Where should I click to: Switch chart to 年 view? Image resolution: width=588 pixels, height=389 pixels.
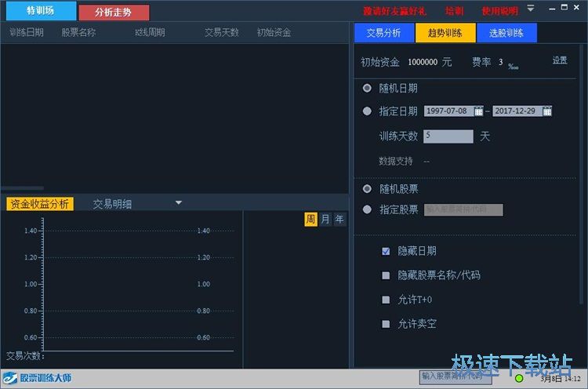click(339, 219)
